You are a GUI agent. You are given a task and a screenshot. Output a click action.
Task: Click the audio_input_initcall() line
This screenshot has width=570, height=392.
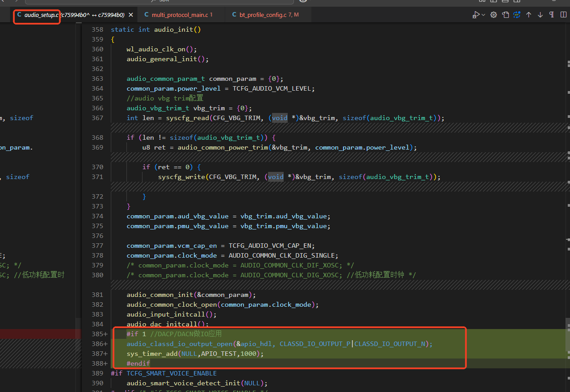[172, 314]
